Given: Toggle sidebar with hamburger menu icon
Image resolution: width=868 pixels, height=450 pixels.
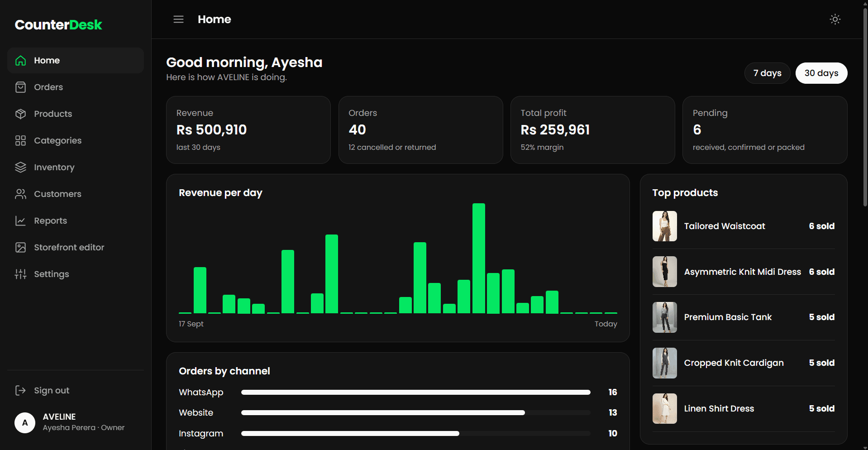Looking at the screenshot, I should tap(179, 19).
